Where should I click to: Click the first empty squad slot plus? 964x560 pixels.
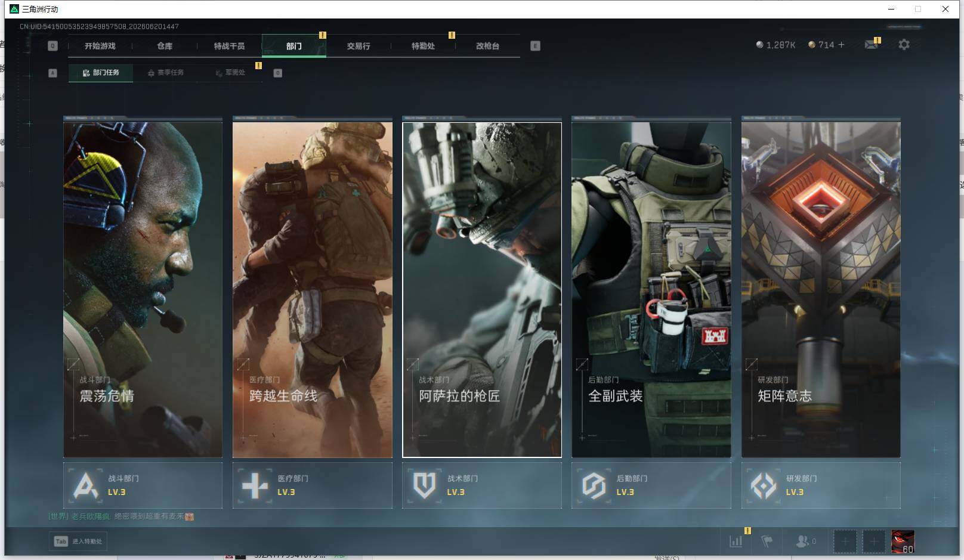[845, 542]
